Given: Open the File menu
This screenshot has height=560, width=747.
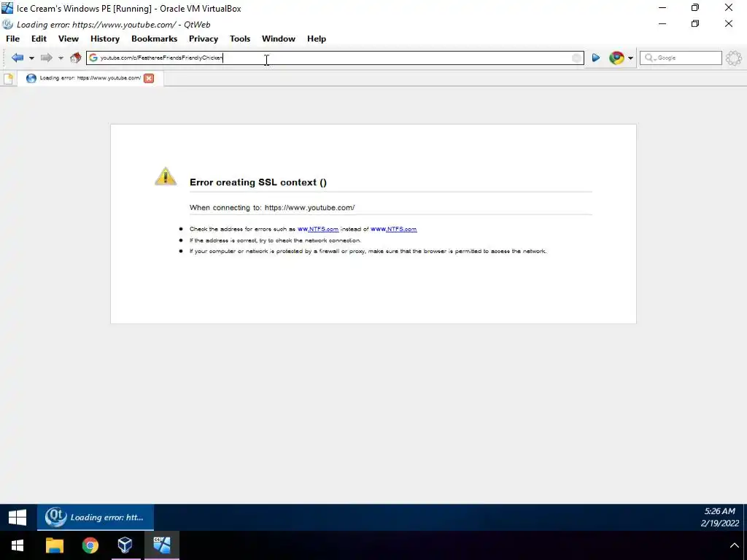Looking at the screenshot, I should pyautogui.click(x=12, y=39).
